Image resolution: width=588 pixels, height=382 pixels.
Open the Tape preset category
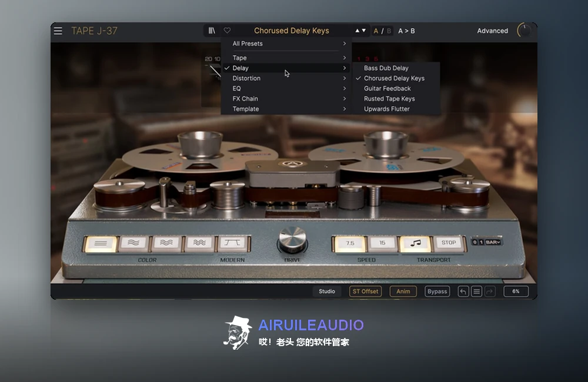(287, 58)
